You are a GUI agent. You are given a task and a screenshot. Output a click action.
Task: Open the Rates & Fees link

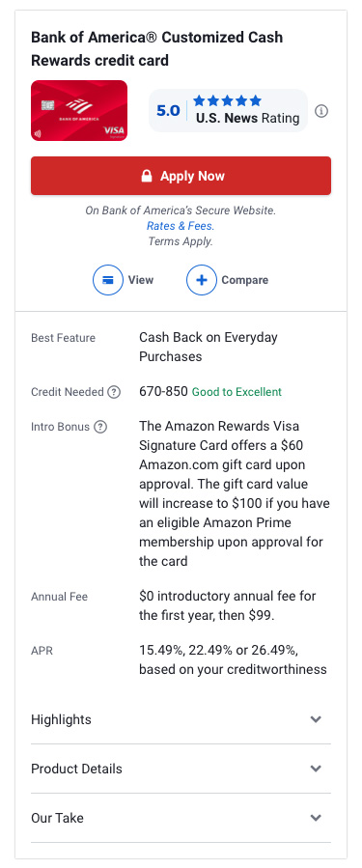[x=180, y=226]
